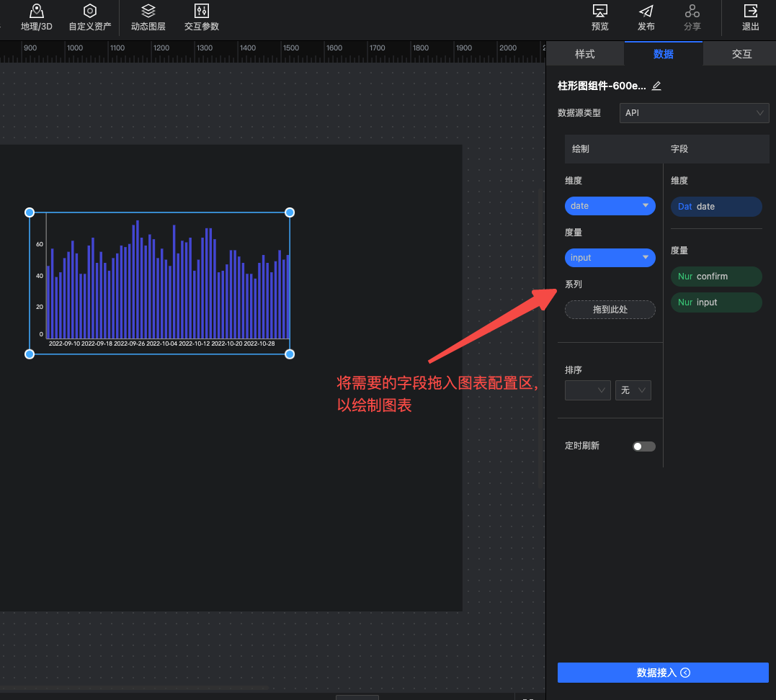776x700 pixels.
Task: Click the 字段 column header
Action: point(679,149)
